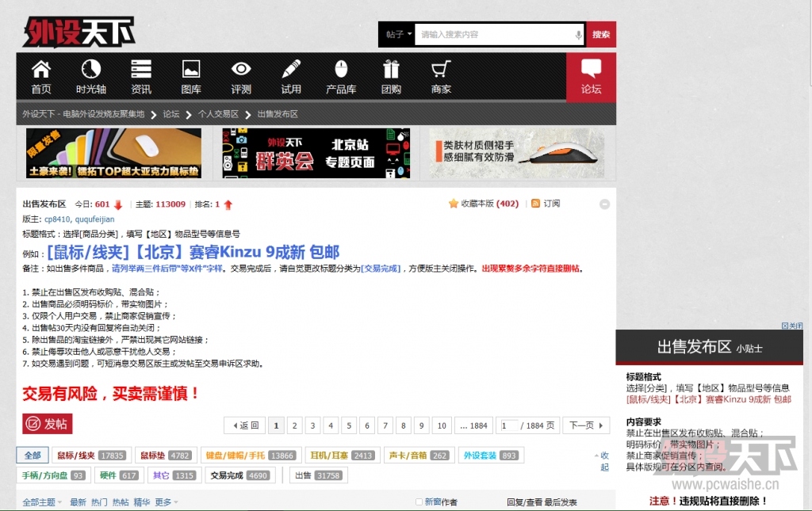Select the 键盘/键帽/手托 category tab
Viewport: 812px width, 511px height.
(251, 456)
